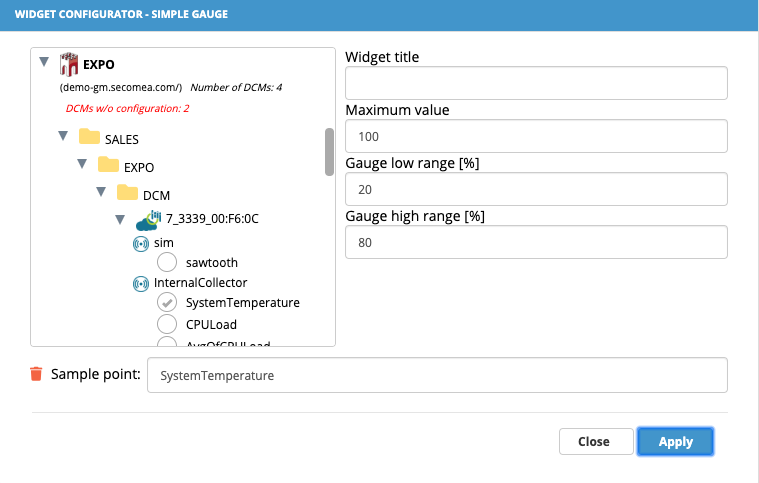Focus the Widget title input field
The height and width of the screenshot is (483, 759).
point(536,83)
